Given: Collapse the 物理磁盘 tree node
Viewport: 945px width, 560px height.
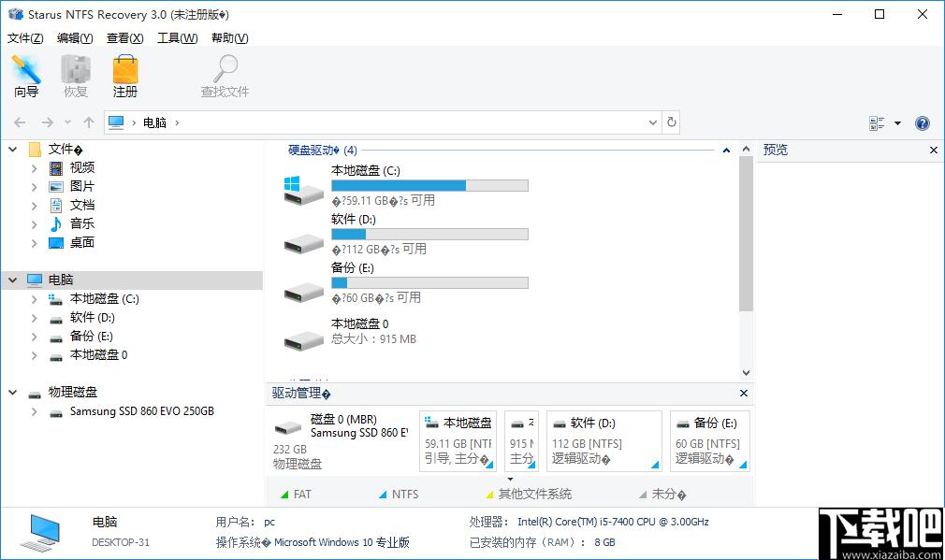Looking at the screenshot, I should coord(13,392).
